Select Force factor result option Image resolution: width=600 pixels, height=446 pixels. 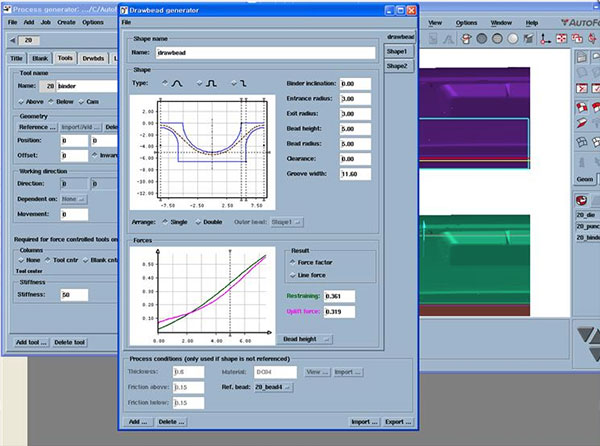[x=311, y=262]
